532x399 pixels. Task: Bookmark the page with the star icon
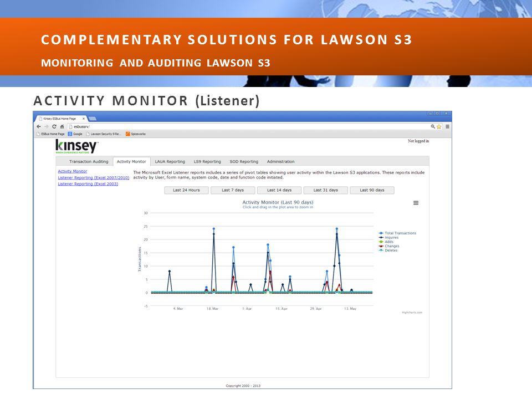(x=439, y=126)
